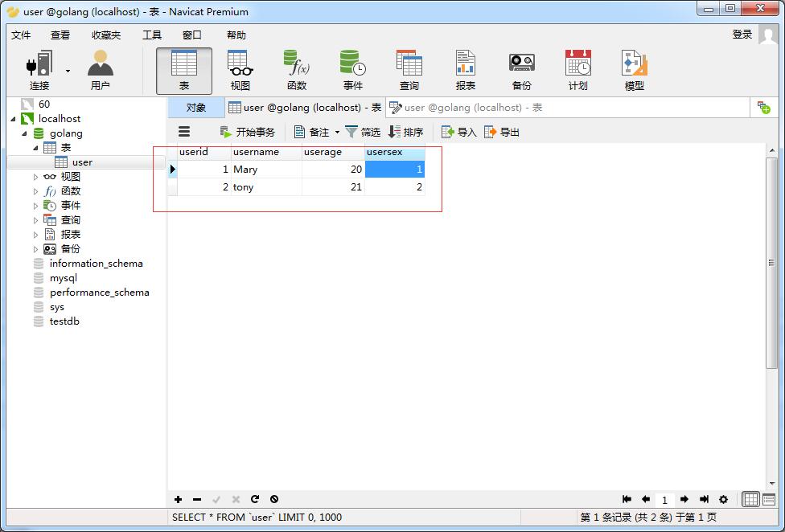The image size is (785, 532).
Task: Open the 收藏夹 menu
Action: tap(106, 35)
